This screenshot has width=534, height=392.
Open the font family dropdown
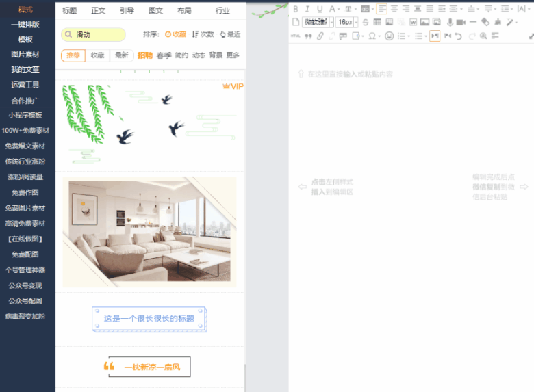point(318,23)
